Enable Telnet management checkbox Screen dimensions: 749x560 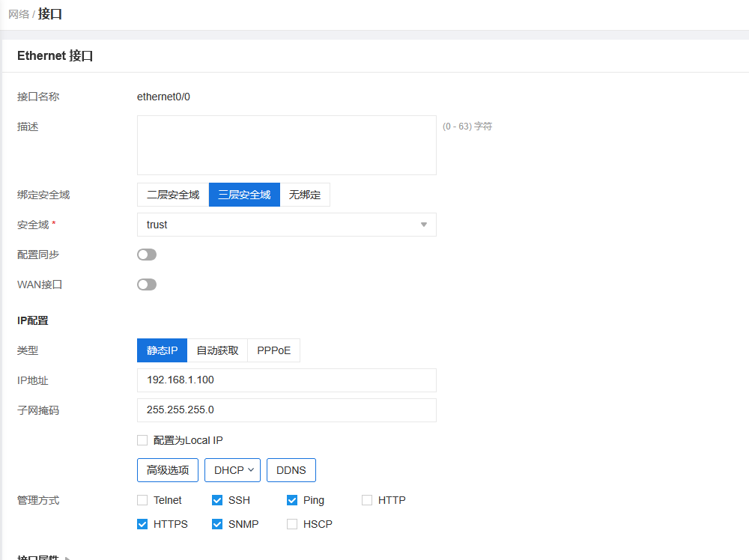click(x=142, y=500)
